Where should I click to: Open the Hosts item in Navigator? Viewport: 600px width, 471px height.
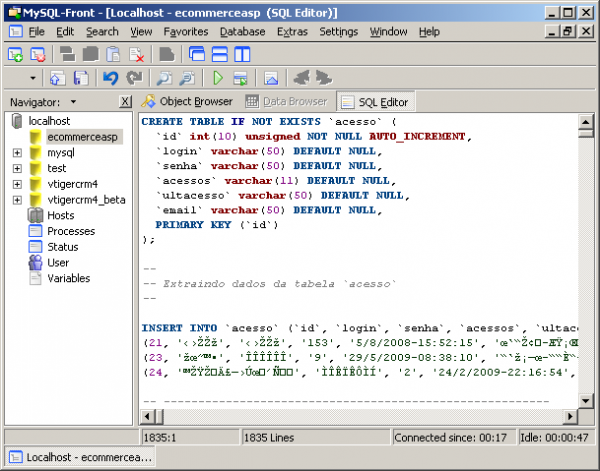click(x=60, y=215)
